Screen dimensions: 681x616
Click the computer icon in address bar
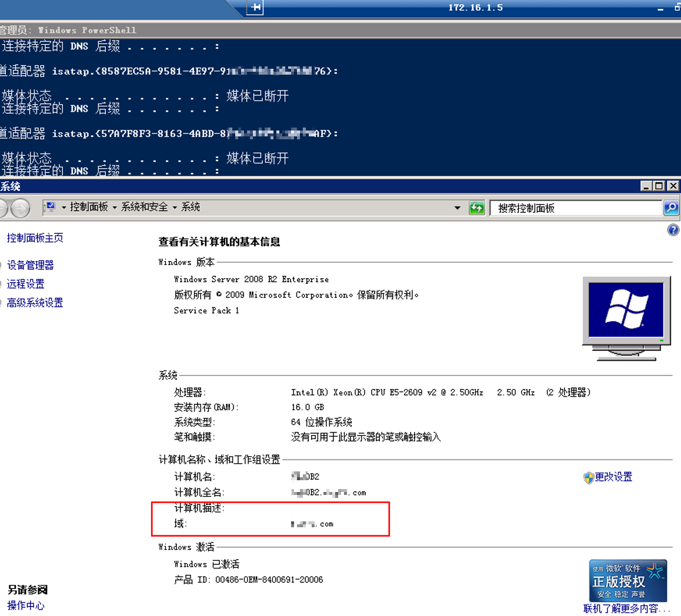(51, 207)
